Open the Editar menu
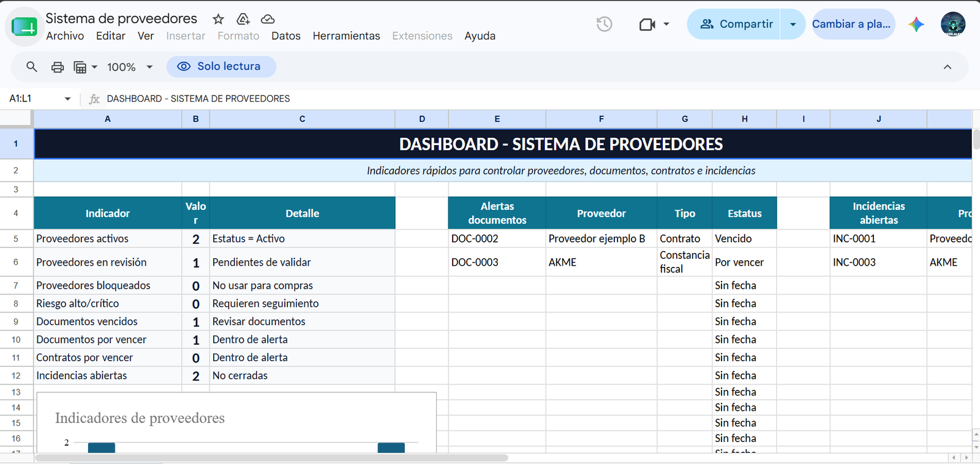 click(x=111, y=36)
